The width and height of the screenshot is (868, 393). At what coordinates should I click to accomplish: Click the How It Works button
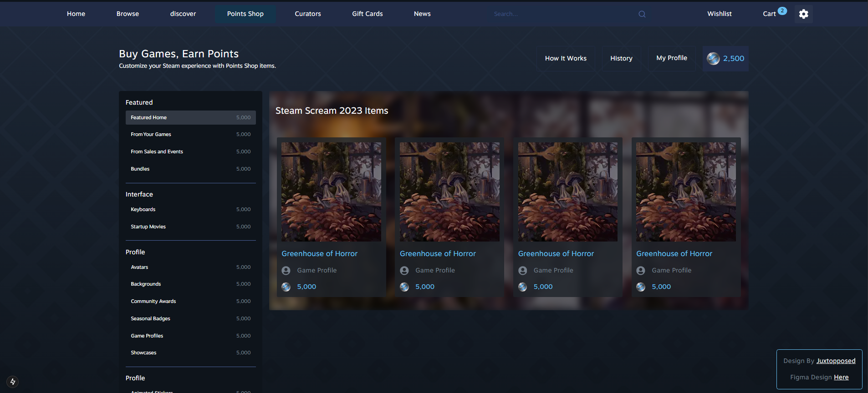click(566, 59)
